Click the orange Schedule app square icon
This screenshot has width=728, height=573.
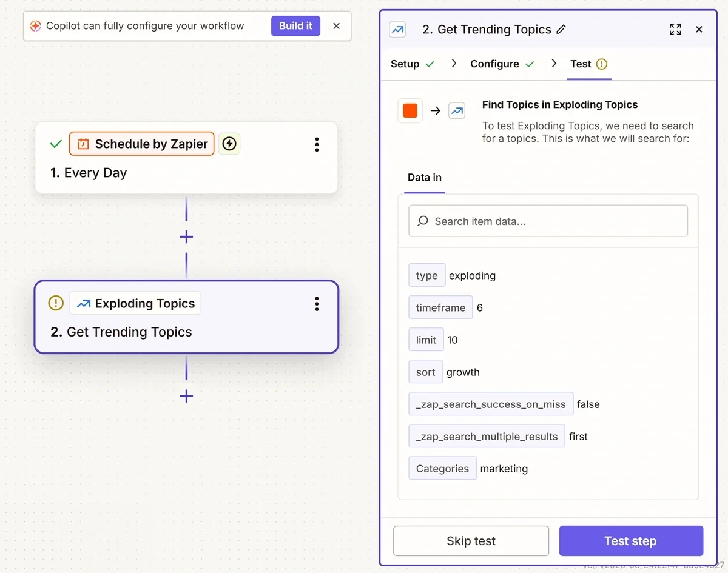pyautogui.click(x=410, y=111)
